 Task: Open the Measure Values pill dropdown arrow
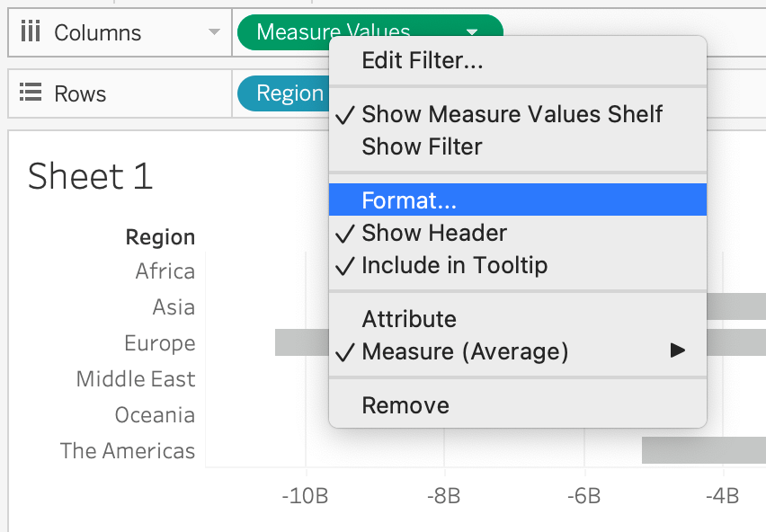coord(472,32)
